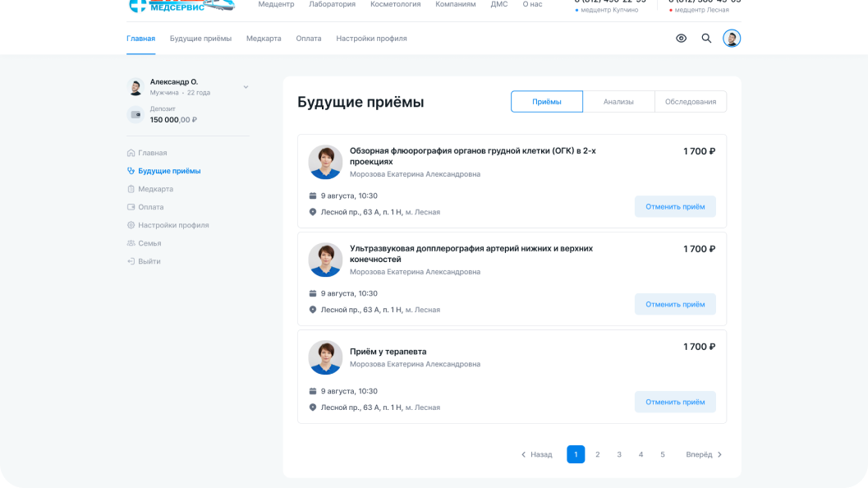Click location pin in the допплерография appointment card

(x=313, y=309)
